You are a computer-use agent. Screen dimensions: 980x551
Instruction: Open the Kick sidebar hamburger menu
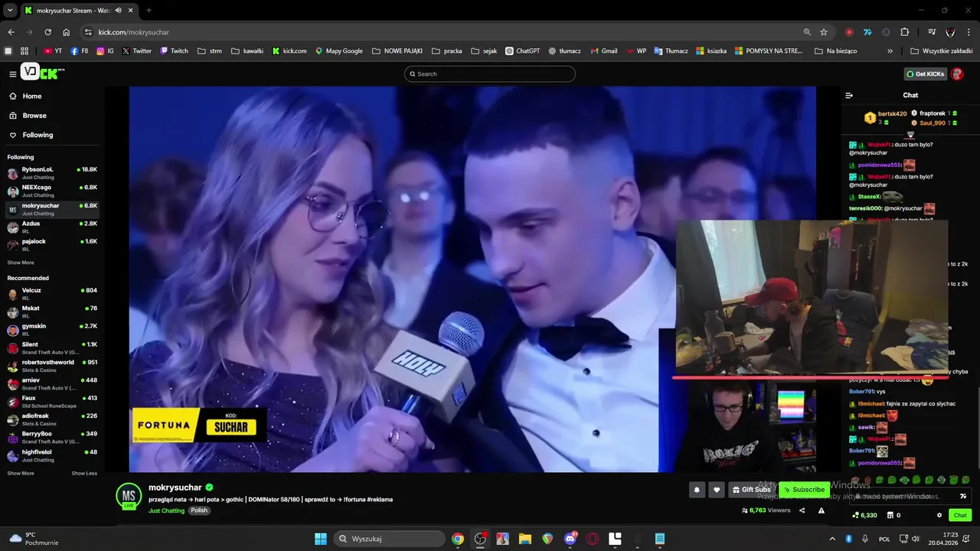click(12, 73)
